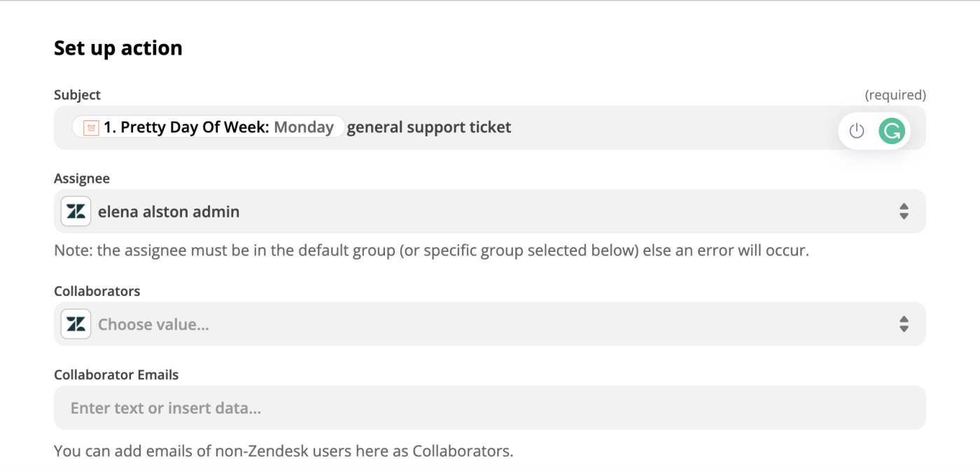Click the small icon inside the Pretty Day pill

coord(91,127)
